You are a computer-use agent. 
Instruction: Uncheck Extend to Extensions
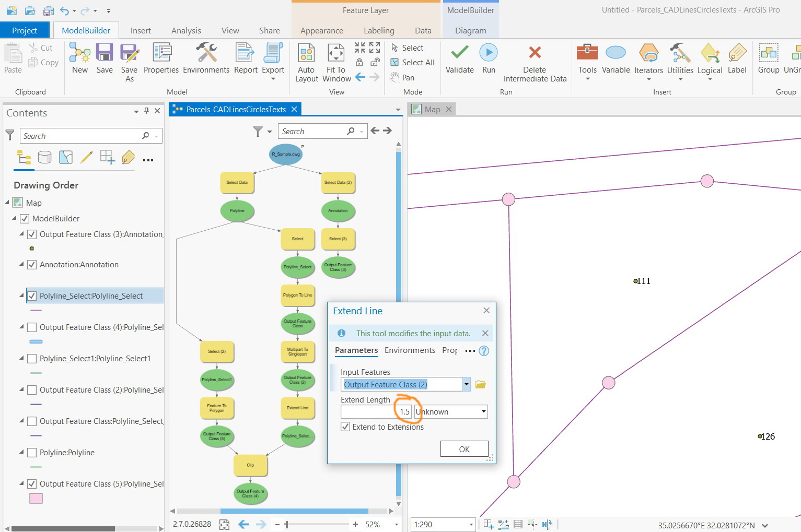(x=345, y=427)
